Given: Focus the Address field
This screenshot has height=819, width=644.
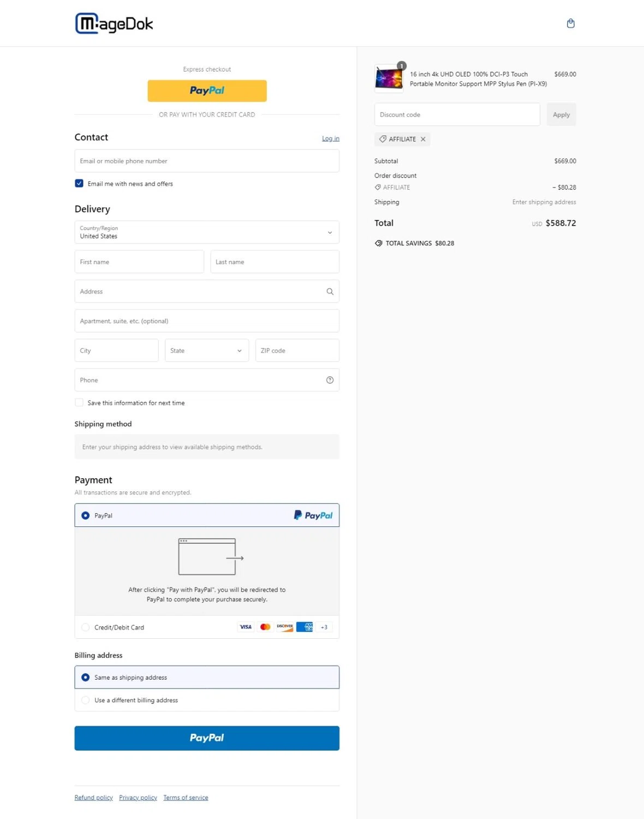Looking at the screenshot, I should pos(207,292).
